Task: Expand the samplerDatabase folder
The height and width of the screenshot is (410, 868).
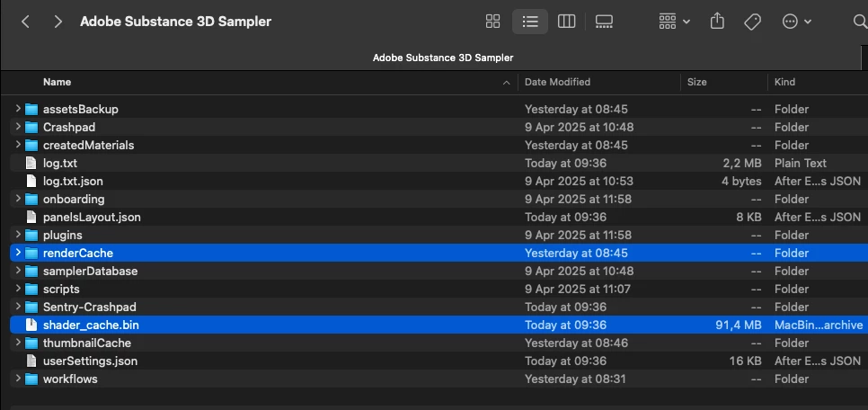Action: pyautogui.click(x=18, y=271)
